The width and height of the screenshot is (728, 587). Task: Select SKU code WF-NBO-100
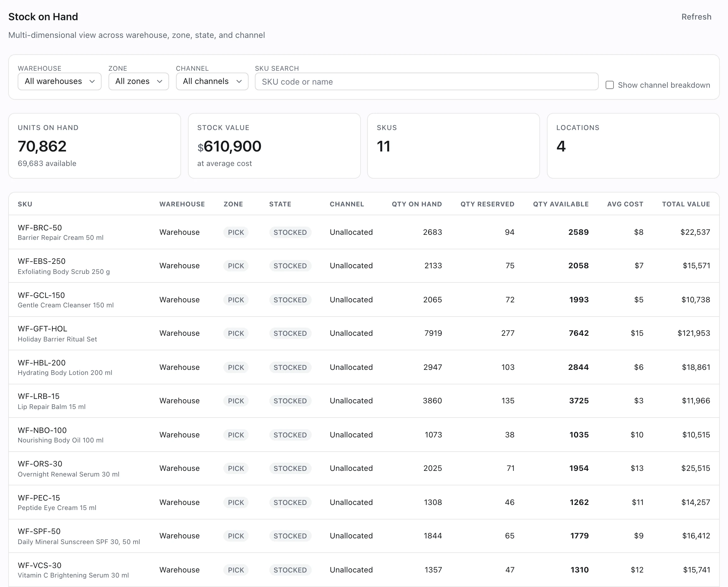click(x=42, y=430)
